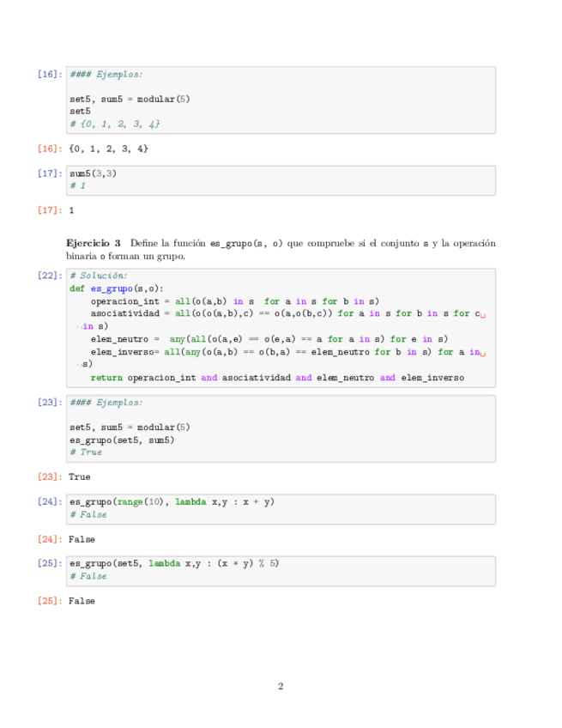Click the output value 1 of cell 17

pos(71,209)
